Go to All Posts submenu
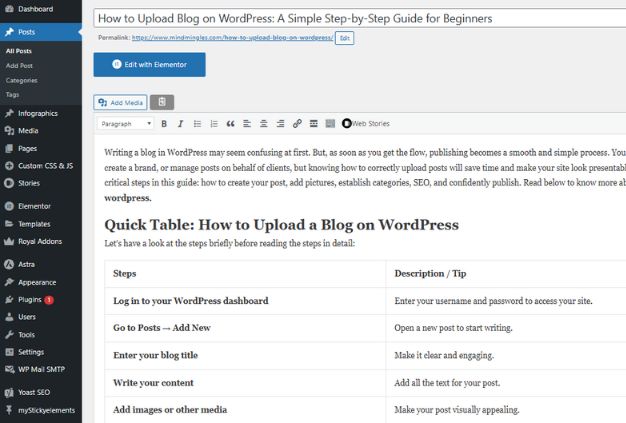Image resolution: width=626 pixels, height=423 pixels. click(19, 51)
